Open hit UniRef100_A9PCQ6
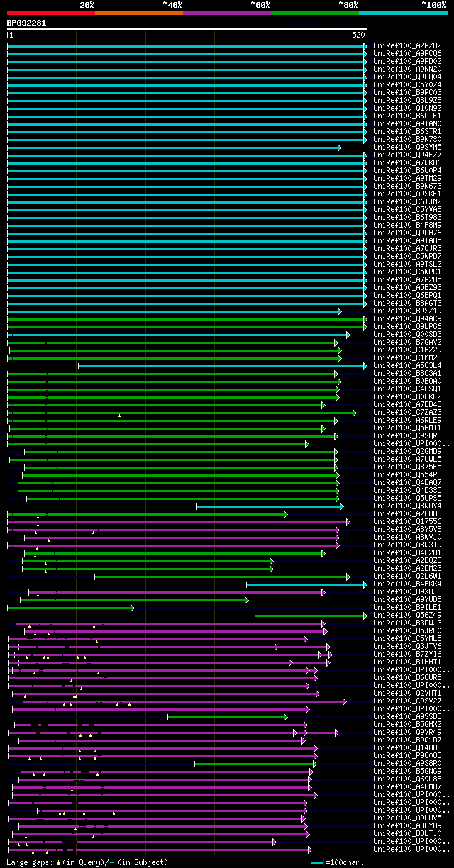The image size is (454, 868). click(x=407, y=54)
